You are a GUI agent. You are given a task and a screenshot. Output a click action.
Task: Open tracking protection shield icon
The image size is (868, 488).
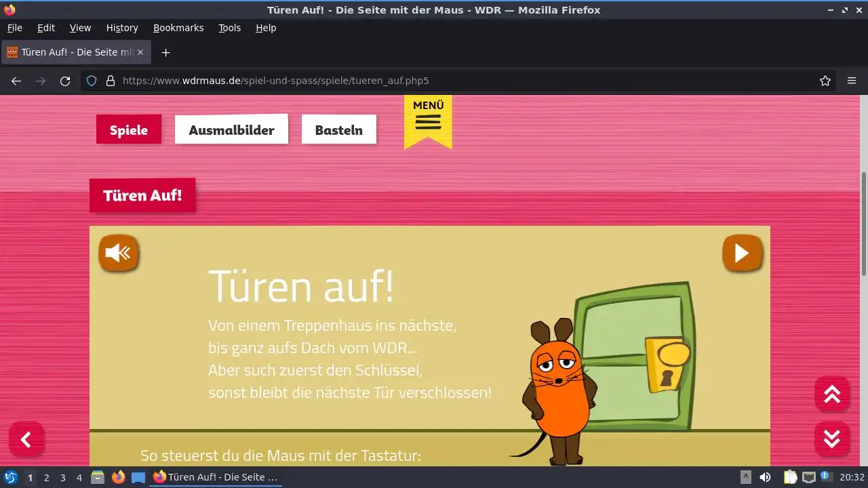pyautogui.click(x=92, y=81)
